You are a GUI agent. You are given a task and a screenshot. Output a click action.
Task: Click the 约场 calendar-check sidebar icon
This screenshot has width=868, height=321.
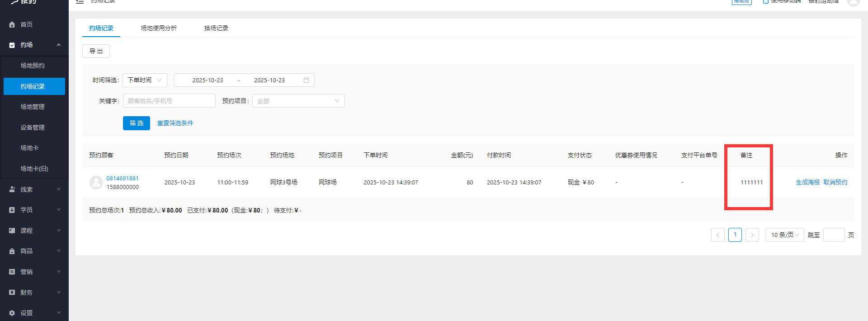pos(12,45)
